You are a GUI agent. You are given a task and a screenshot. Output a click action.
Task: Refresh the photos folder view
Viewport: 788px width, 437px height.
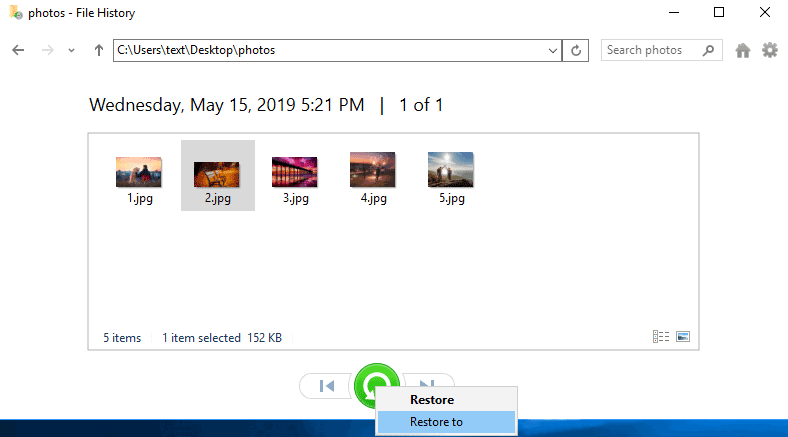coord(577,50)
